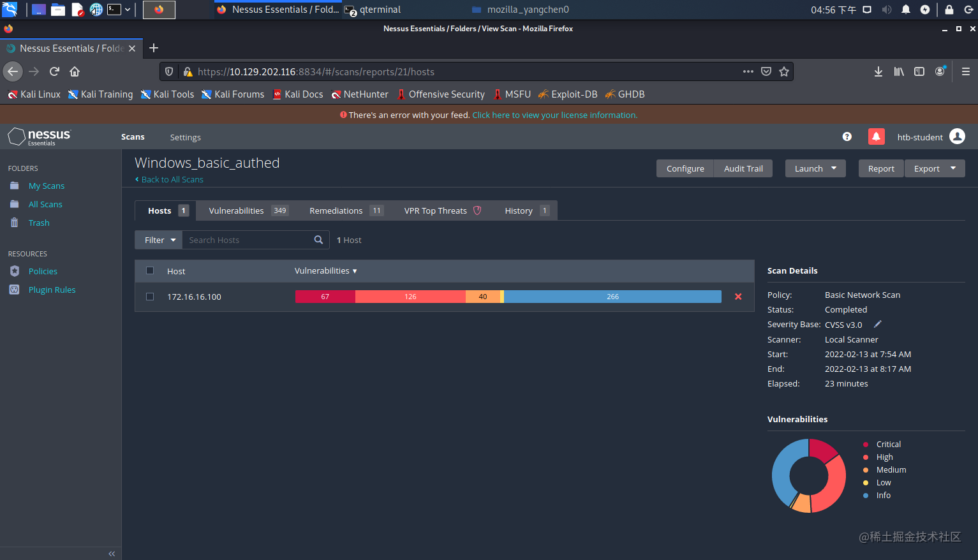The height and width of the screenshot is (560, 978).
Task: Open the My Scans folder
Action: click(x=47, y=186)
